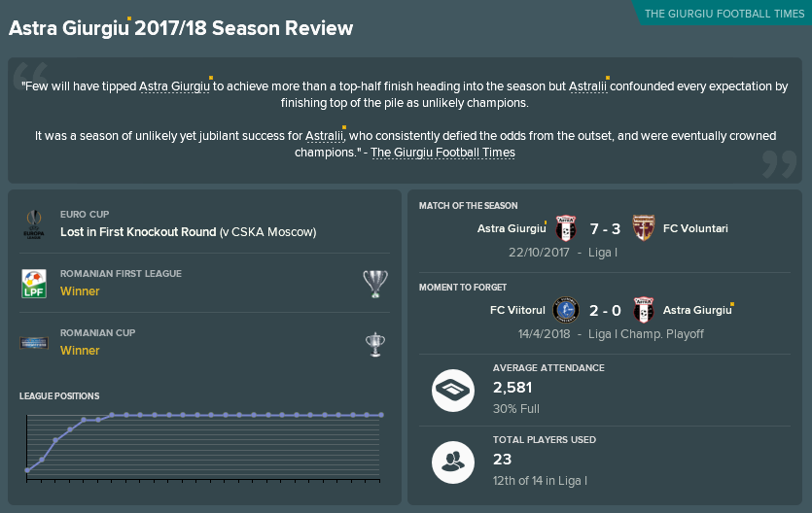812x513 pixels.
Task: Click the total players used icon
Action: click(x=453, y=462)
